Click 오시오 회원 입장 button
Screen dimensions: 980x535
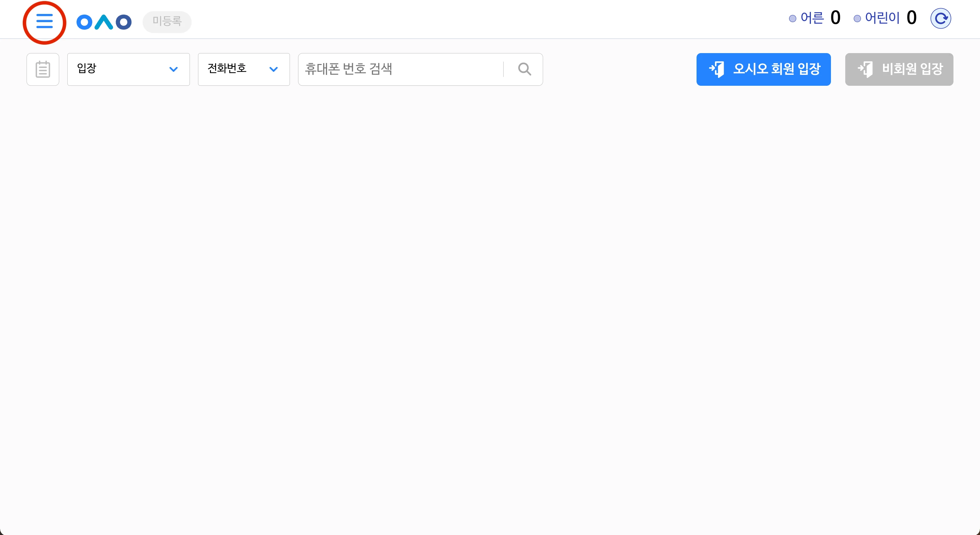[x=764, y=69]
